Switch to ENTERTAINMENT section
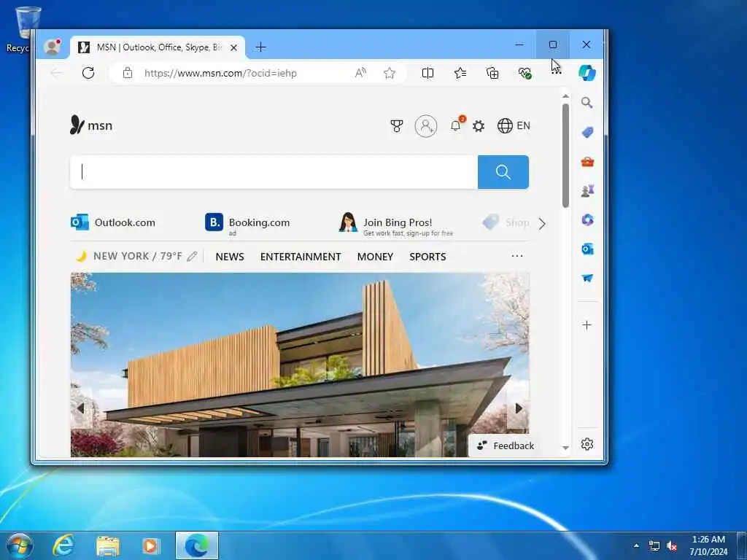This screenshot has width=747, height=560. (301, 257)
